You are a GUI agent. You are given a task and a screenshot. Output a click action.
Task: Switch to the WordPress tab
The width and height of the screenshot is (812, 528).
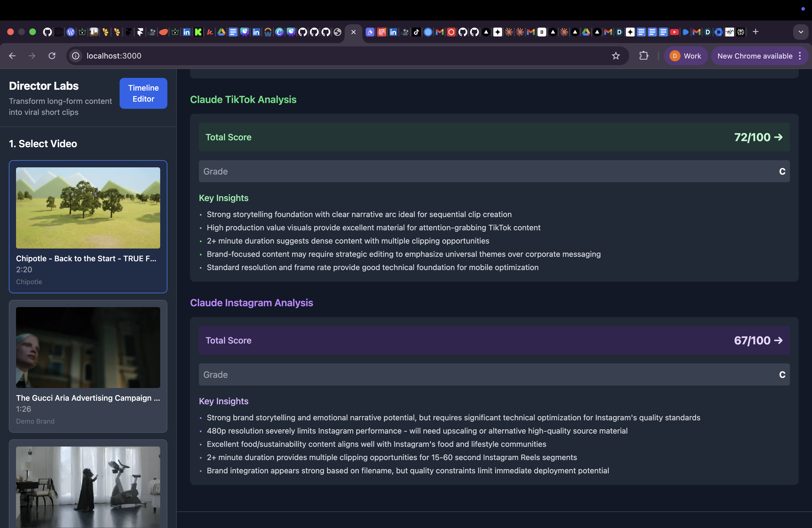click(x=71, y=32)
